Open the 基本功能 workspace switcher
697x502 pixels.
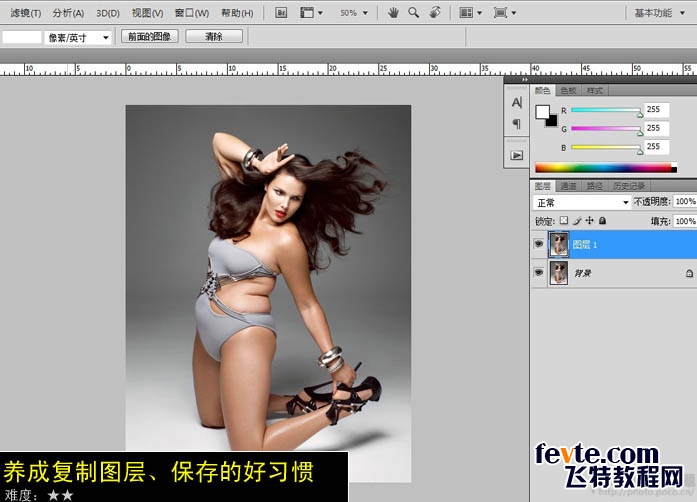pos(659,13)
